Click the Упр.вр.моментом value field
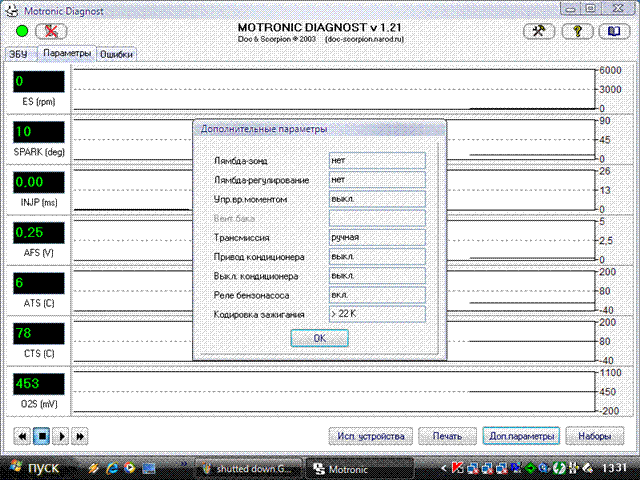This screenshot has width=640, height=480. point(377,199)
